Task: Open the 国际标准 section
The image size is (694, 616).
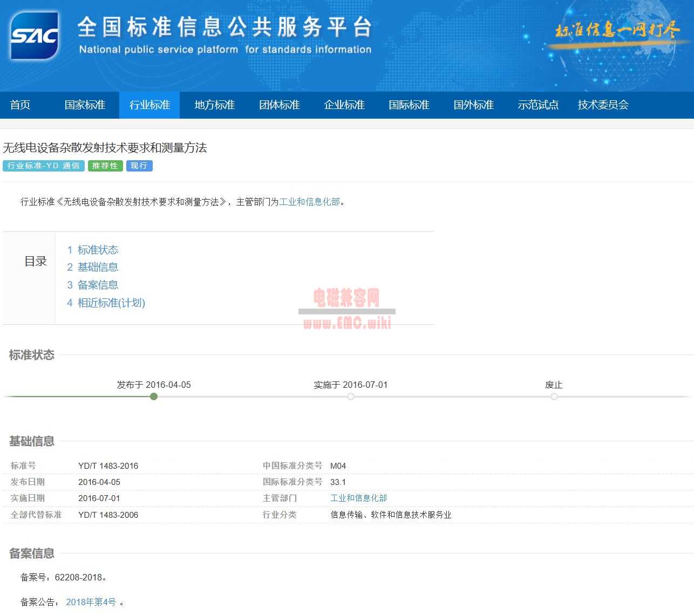Action: click(409, 105)
